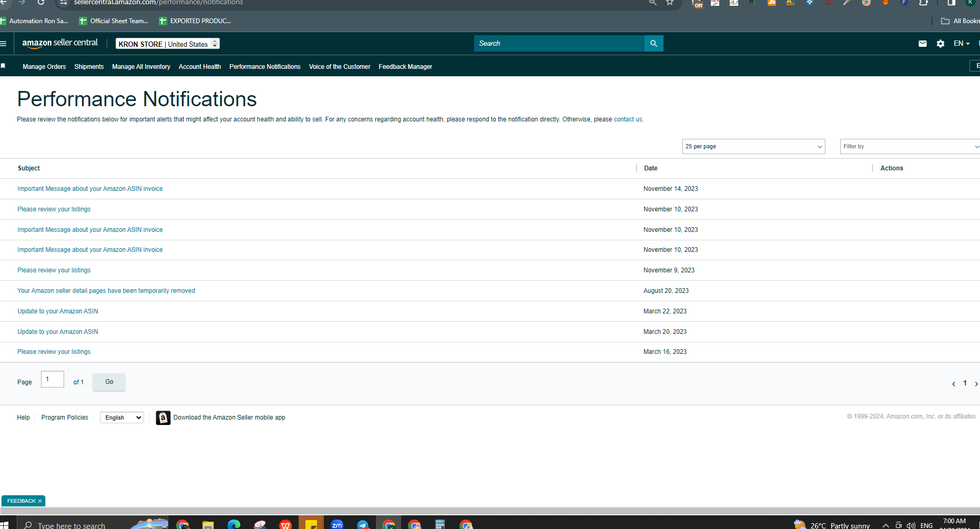
Task: Click the volume speaker tray icon
Action: click(x=911, y=525)
